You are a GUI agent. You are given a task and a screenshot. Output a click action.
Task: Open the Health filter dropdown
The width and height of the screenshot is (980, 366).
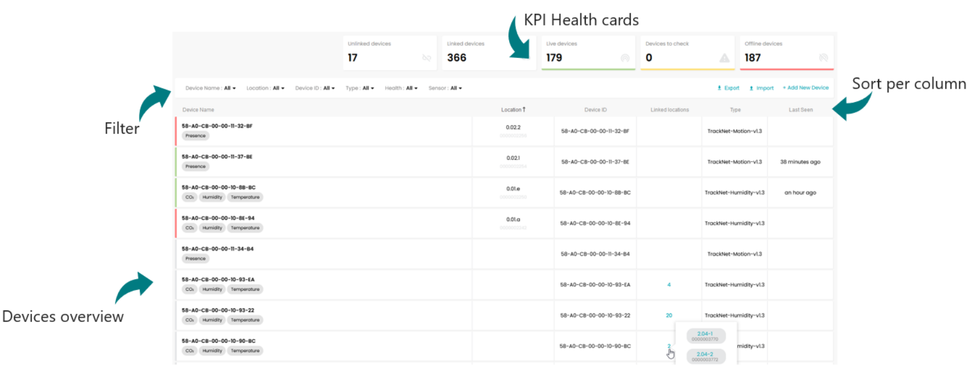(x=401, y=88)
